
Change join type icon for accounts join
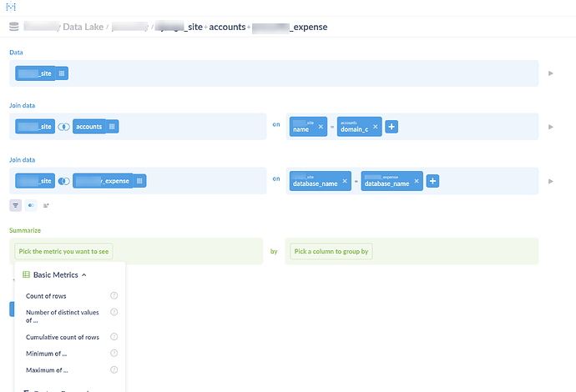coord(64,127)
